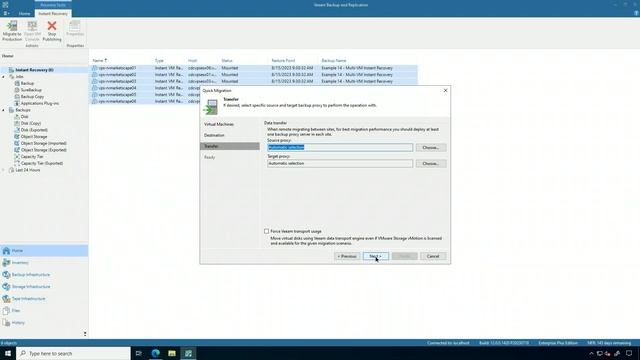Select the Ready wizard step
Screen dimensions: 640x360
tap(210, 157)
